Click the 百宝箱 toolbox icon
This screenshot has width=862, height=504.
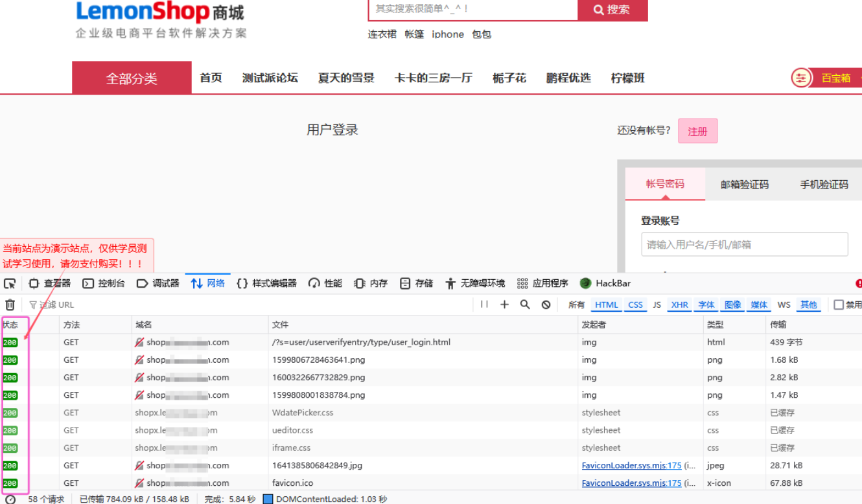click(802, 78)
